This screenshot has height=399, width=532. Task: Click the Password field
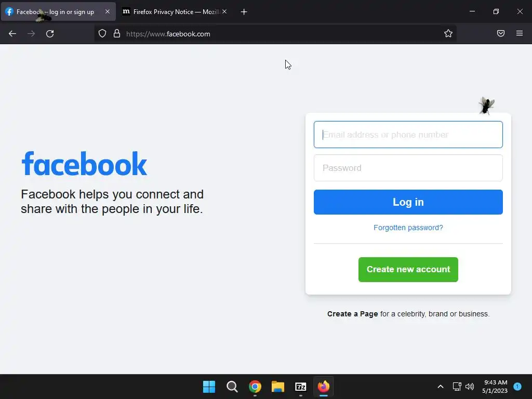pyautogui.click(x=408, y=168)
